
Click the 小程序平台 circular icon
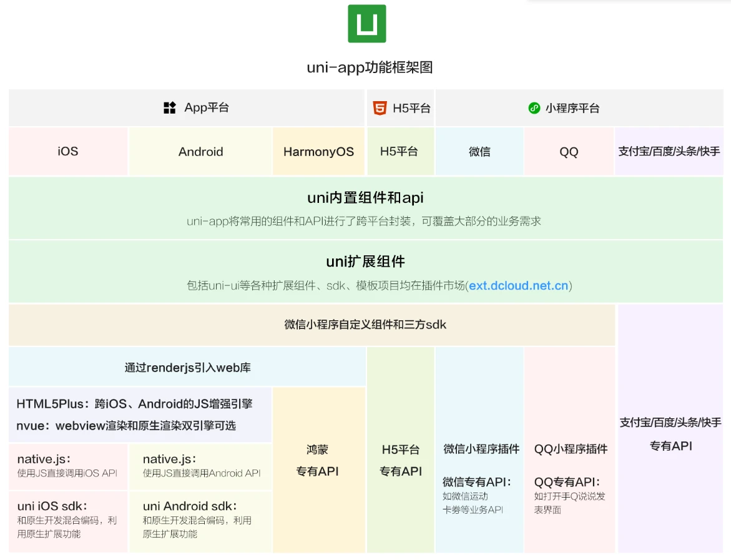535,107
